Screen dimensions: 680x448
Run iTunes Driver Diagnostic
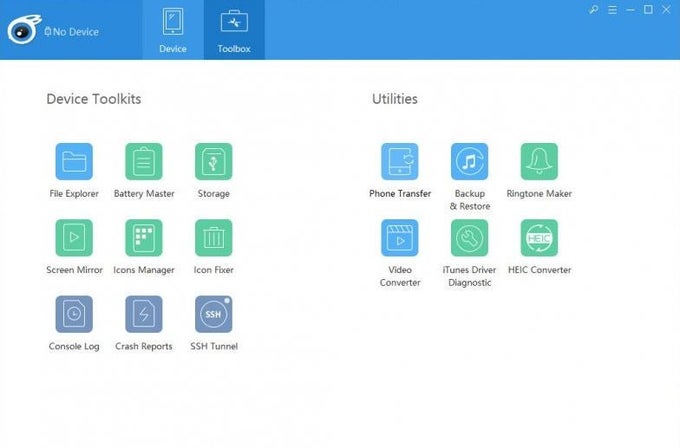pyautogui.click(x=469, y=238)
